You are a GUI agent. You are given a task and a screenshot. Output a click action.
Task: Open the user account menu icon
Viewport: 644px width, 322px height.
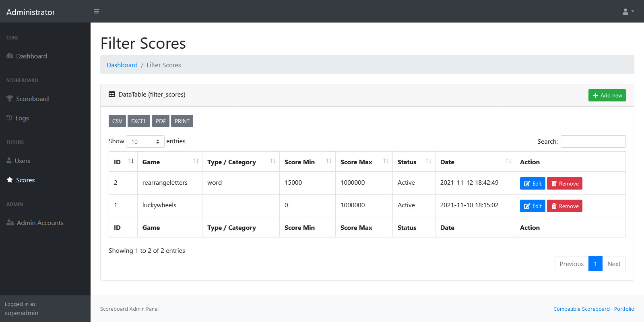click(x=628, y=12)
